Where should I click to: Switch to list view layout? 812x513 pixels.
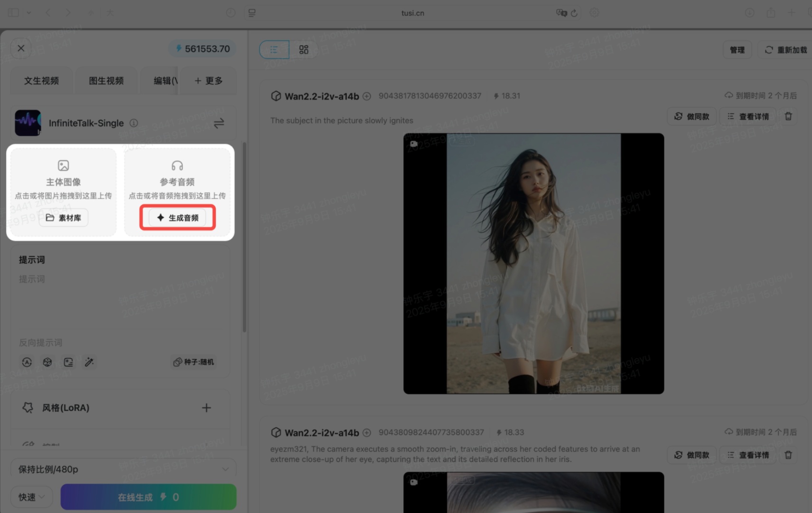coord(274,50)
